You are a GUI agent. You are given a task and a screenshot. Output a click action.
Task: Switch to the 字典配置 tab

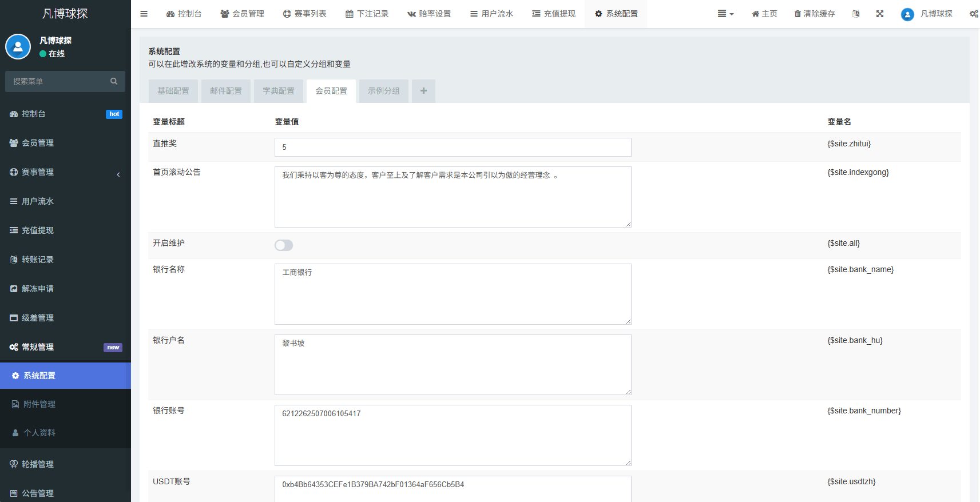279,91
